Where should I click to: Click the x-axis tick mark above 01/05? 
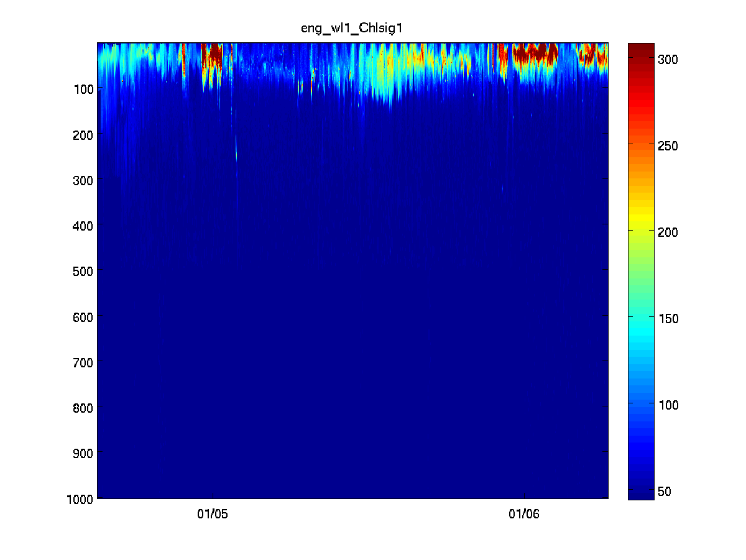pyautogui.click(x=213, y=495)
